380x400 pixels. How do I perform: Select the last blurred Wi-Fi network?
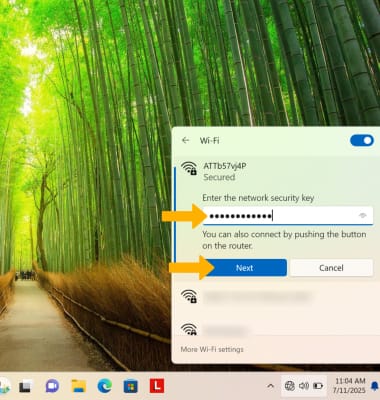point(277,329)
